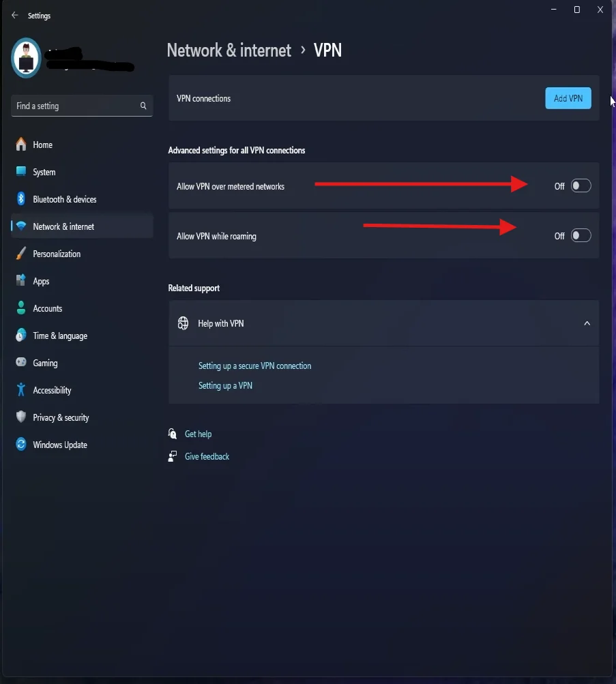
Task: Enable Allow VPN over metered networks
Action: [x=581, y=186]
